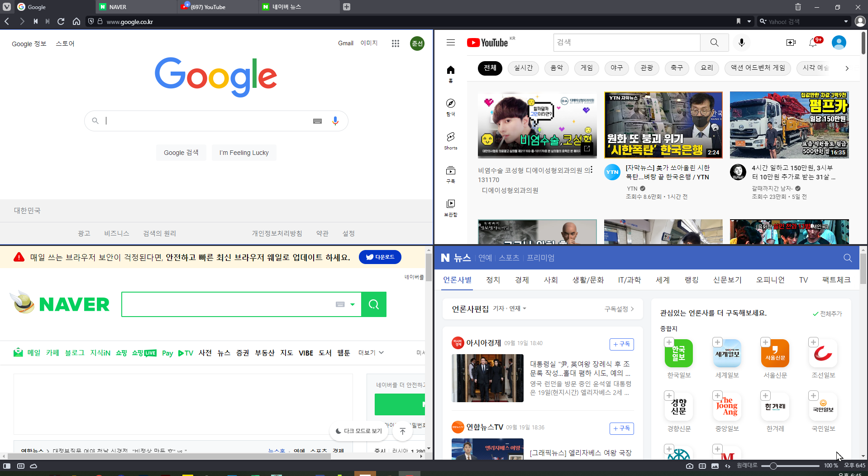Click the rewind history button

(x=35, y=21)
